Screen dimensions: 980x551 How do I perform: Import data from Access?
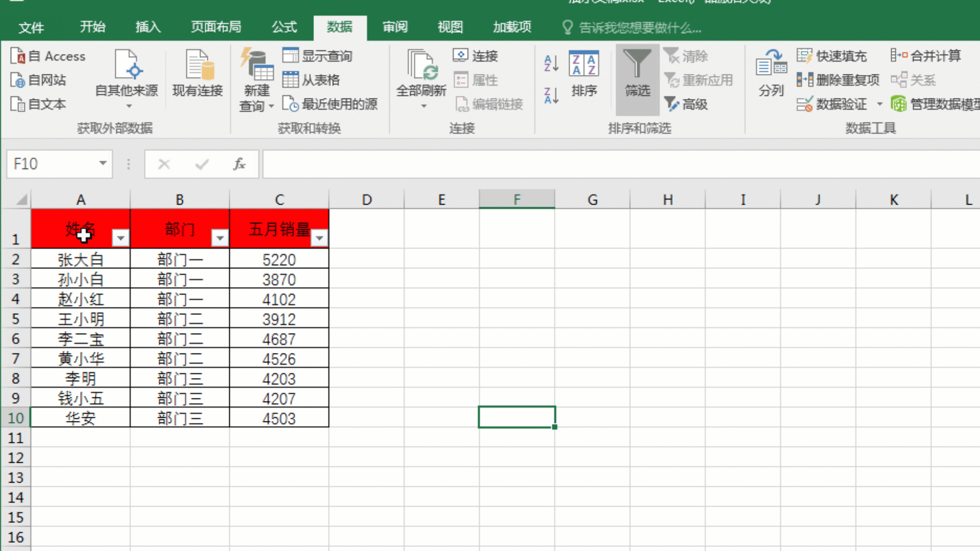pyautogui.click(x=48, y=56)
